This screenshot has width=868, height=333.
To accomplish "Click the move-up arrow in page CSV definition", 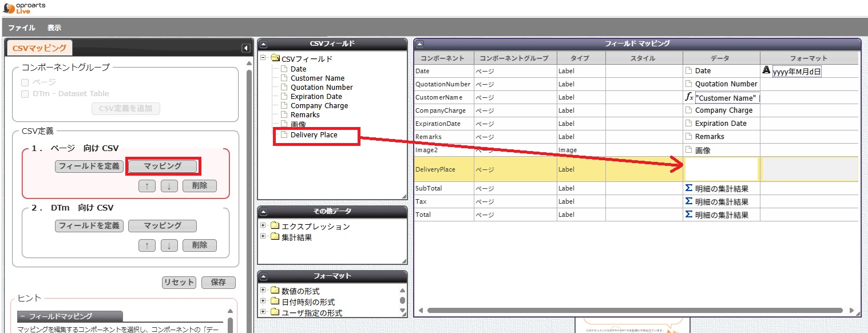I will coord(147,186).
